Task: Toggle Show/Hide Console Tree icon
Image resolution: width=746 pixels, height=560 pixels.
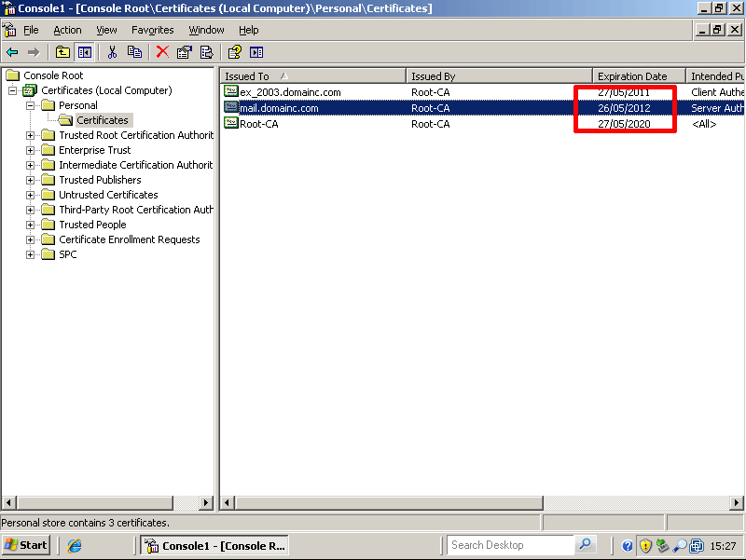Action: tap(85, 52)
